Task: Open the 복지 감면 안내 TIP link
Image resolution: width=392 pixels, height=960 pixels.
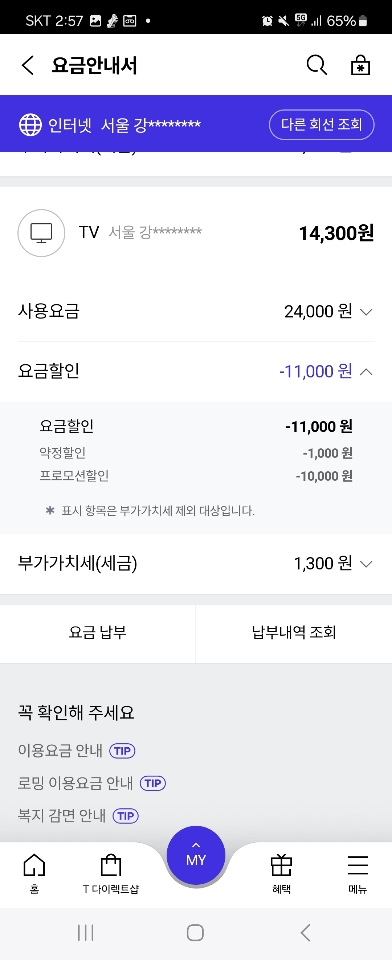Action: (78, 816)
